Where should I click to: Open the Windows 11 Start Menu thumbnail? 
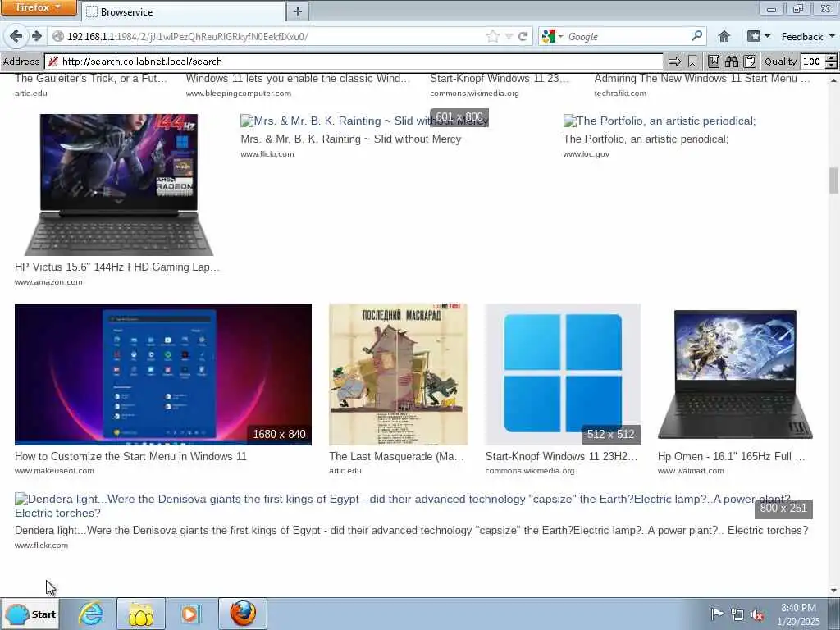pyautogui.click(x=163, y=374)
